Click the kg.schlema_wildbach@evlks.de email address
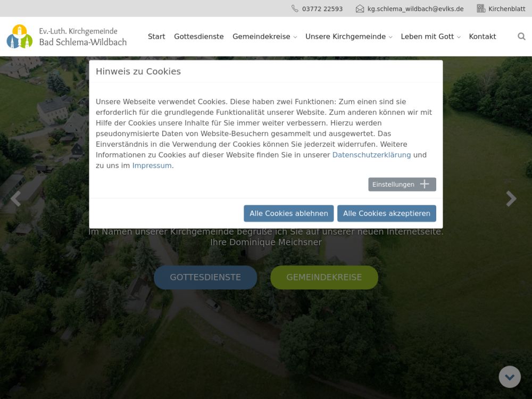Image resolution: width=532 pixels, height=399 pixels. (415, 9)
